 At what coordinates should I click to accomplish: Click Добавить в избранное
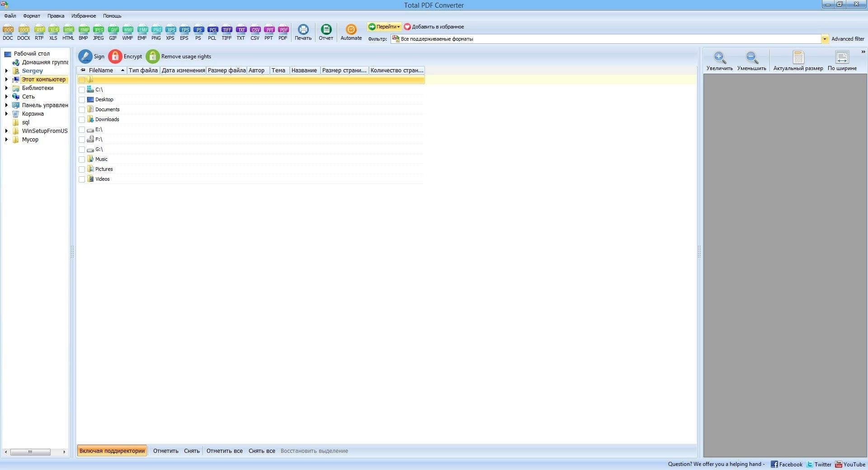[x=434, y=27]
